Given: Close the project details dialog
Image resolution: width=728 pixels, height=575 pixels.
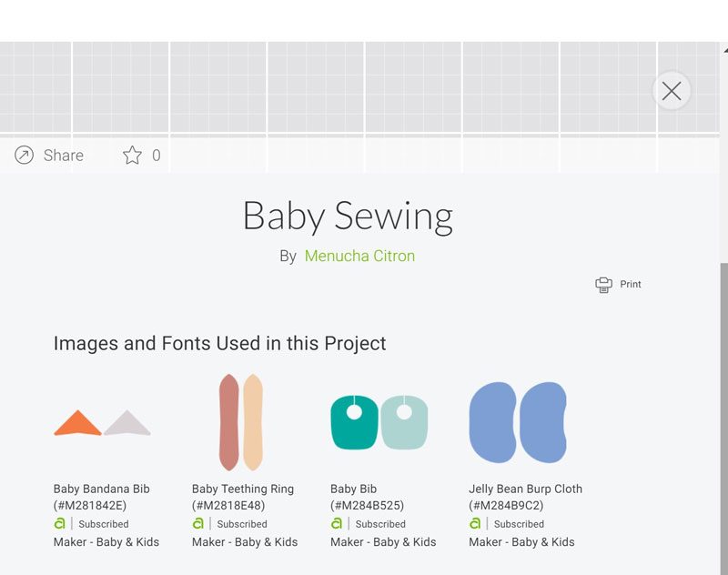Looking at the screenshot, I should pyautogui.click(x=672, y=91).
